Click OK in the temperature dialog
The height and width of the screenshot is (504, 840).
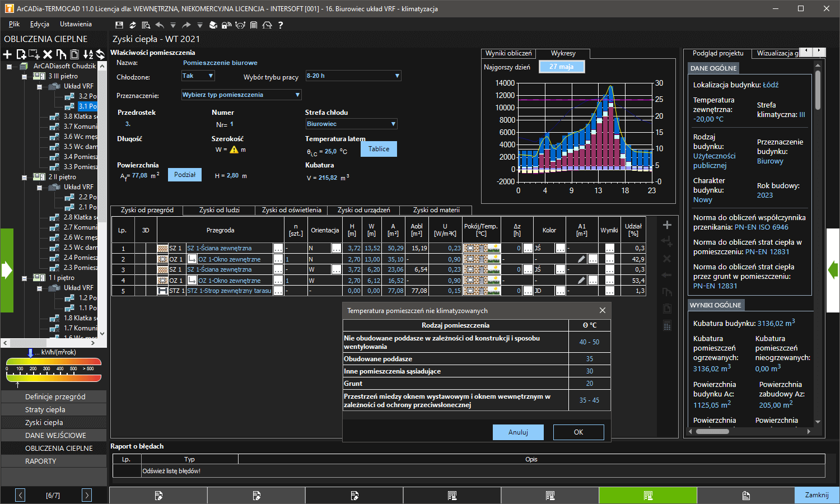click(578, 432)
